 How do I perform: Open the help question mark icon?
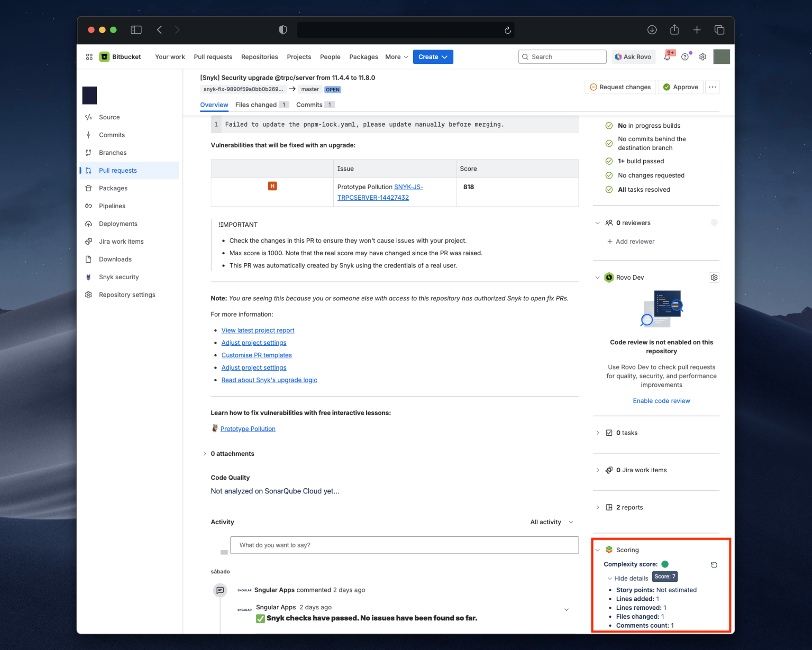coord(685,57)
